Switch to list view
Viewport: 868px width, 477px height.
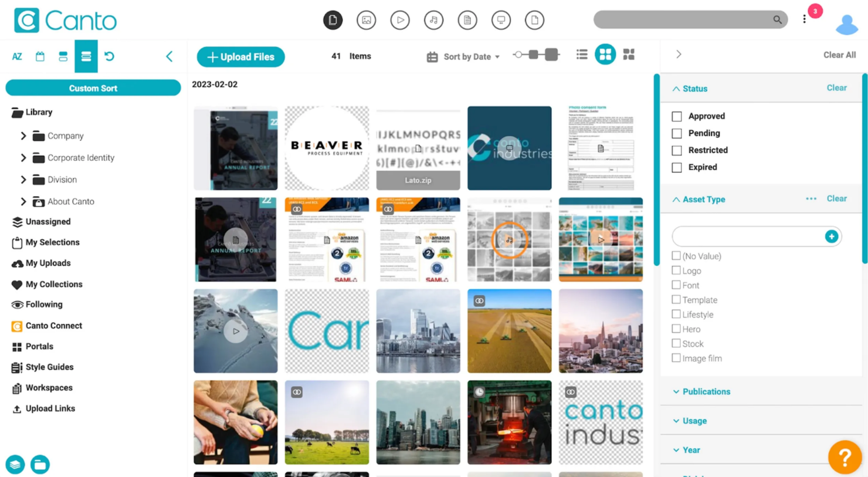582,55
